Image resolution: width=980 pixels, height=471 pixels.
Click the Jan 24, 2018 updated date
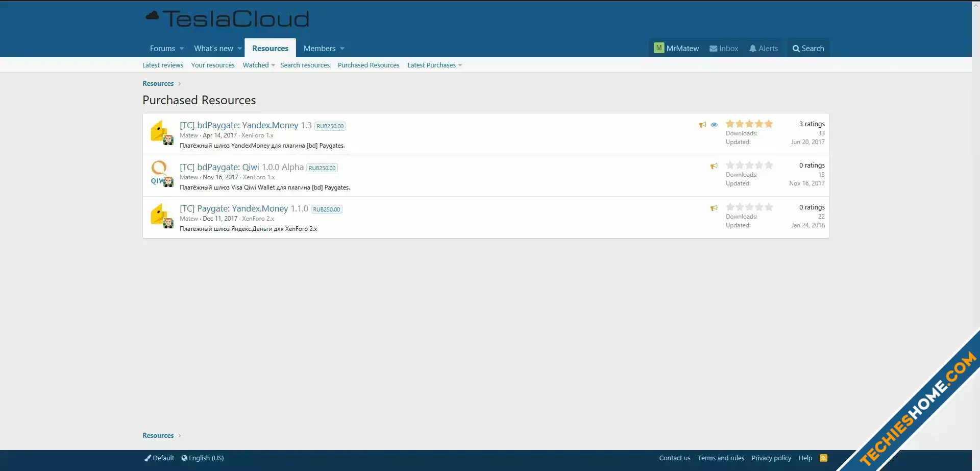[808, 225]
